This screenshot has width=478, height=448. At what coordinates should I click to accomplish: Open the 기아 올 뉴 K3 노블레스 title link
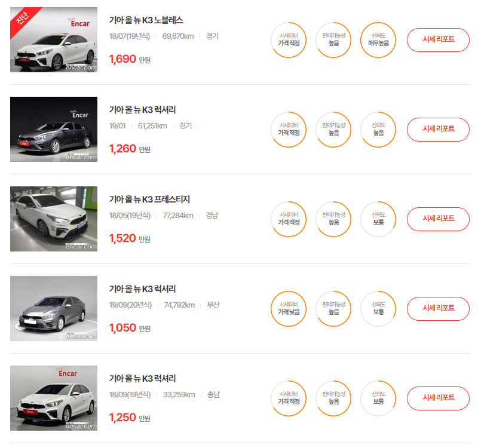click(146, 20)
